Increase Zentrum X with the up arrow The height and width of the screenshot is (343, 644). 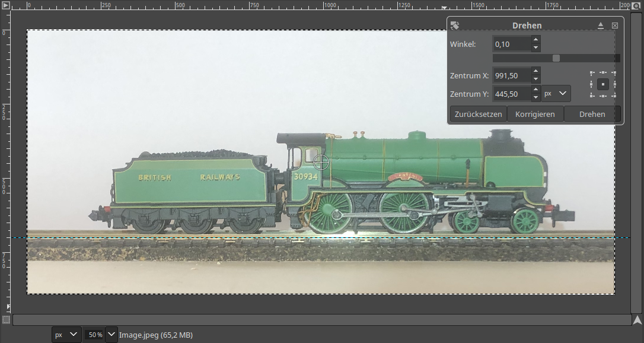[x=535, y=71]
